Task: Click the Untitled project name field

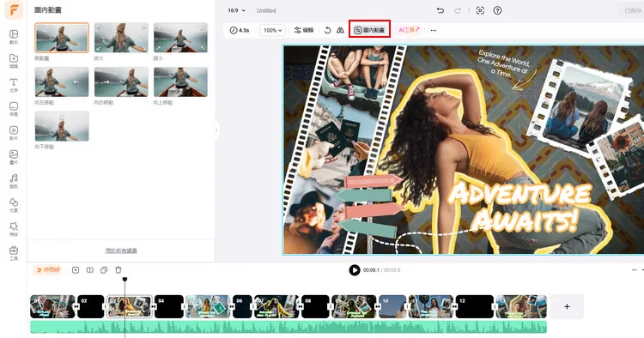Action: coord(266,10)
